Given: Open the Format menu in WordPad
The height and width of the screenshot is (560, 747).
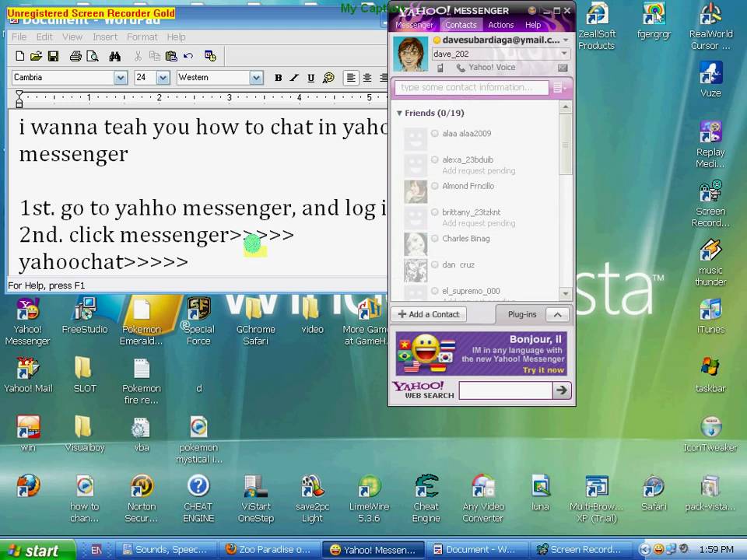Looking at the screenshot, I should click(142, 37).
